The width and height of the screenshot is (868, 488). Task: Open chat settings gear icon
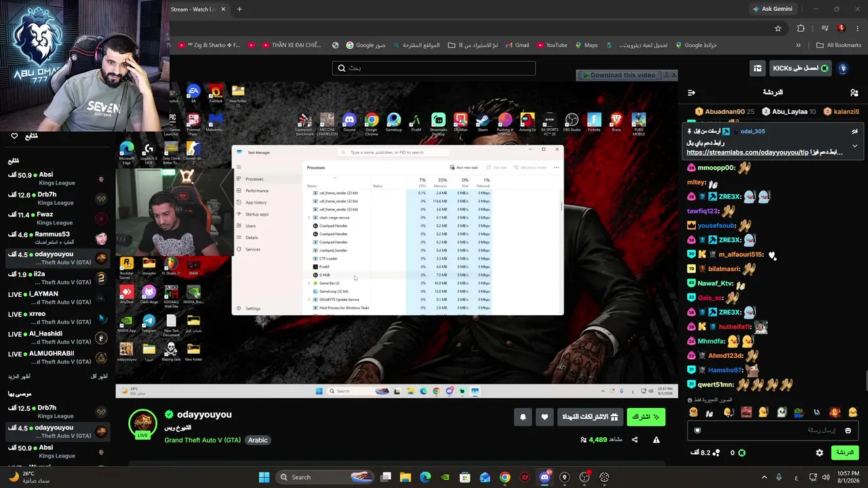tap(819, 453)
